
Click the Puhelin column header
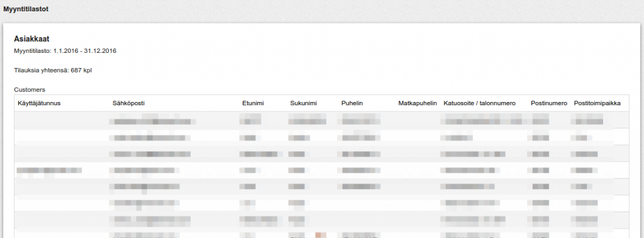(x=352, y=103)
